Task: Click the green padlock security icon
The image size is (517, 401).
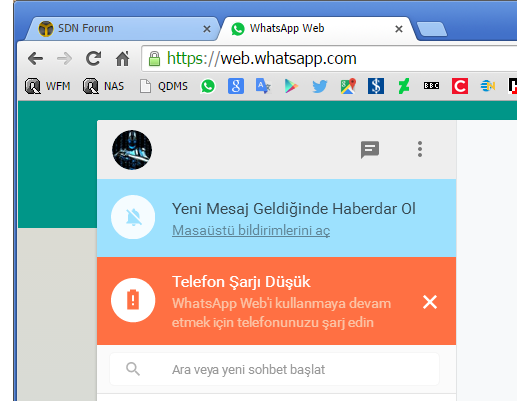Action: [x=154, y=59]
